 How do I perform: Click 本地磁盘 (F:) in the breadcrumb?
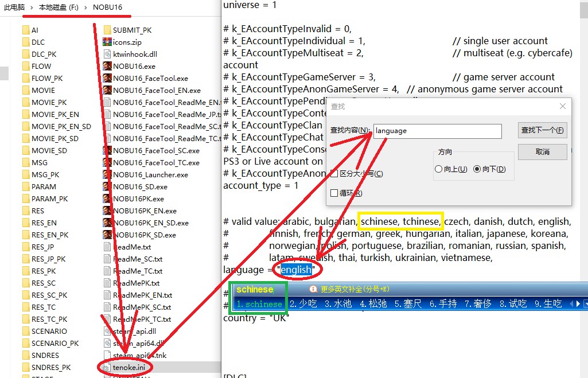(x=59, y=7)
